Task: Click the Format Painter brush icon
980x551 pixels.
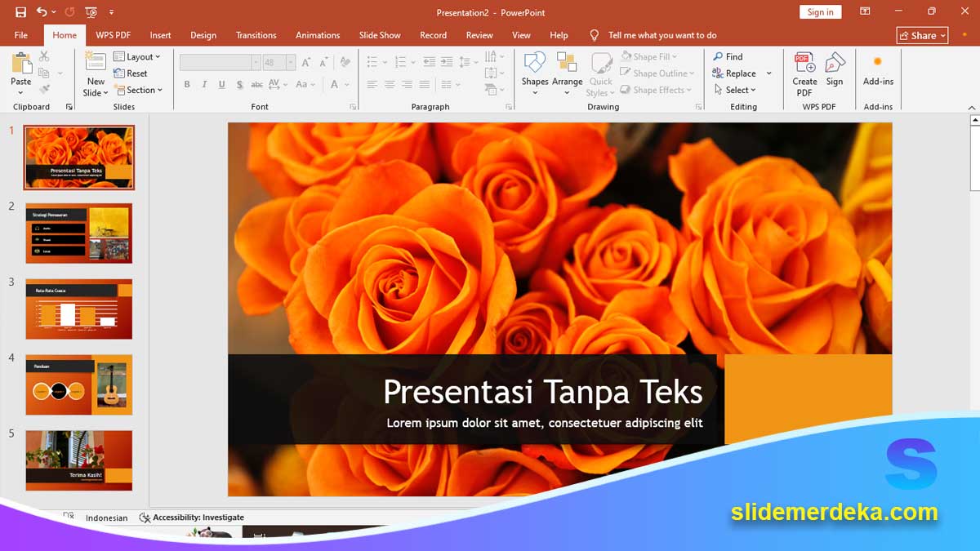Action: pyautogui.click(x=44, y=89)
